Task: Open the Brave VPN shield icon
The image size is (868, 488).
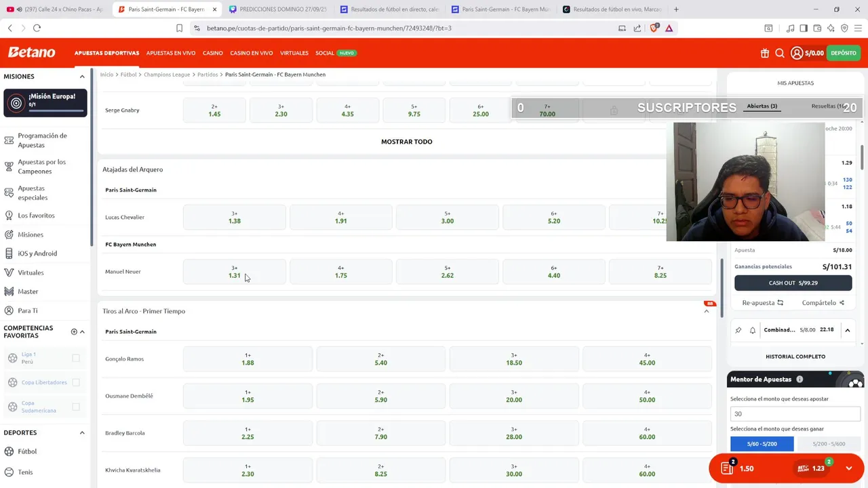Action: pyautogui.click(x=844, y=28)
